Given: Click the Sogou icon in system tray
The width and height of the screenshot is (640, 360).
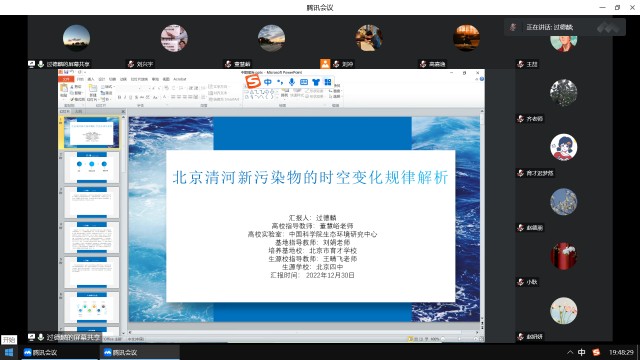Looking at the screenshot, I should pos(596,352).
